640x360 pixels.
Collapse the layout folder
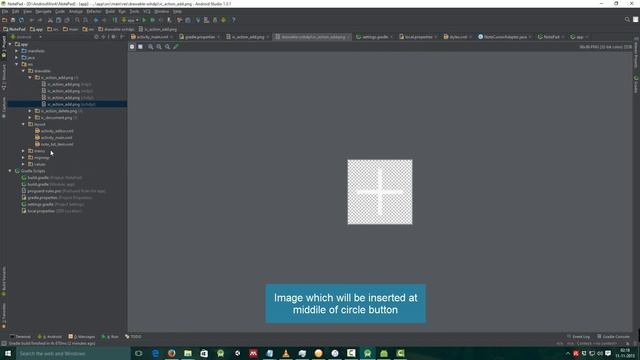click(x=23, y=124)
